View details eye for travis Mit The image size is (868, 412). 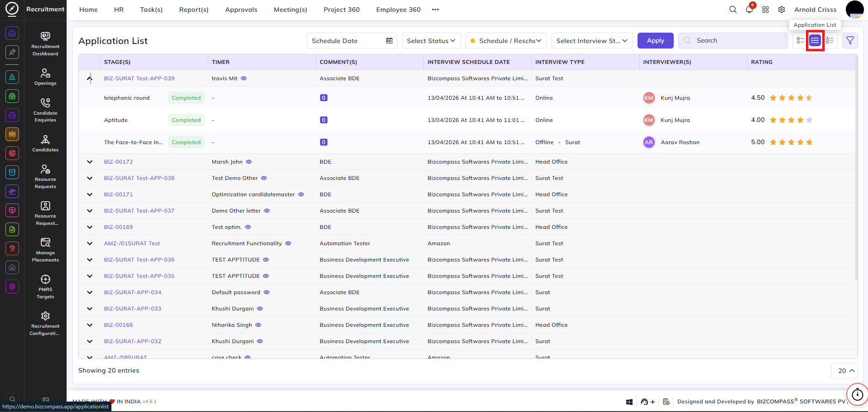pyautogui.click(x=244, y=78)
